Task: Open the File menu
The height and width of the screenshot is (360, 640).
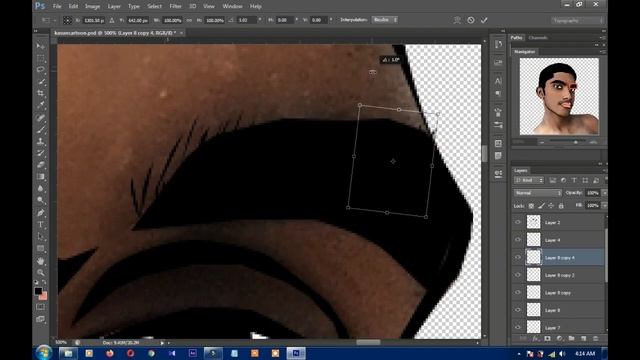Action: pos(57,6)
